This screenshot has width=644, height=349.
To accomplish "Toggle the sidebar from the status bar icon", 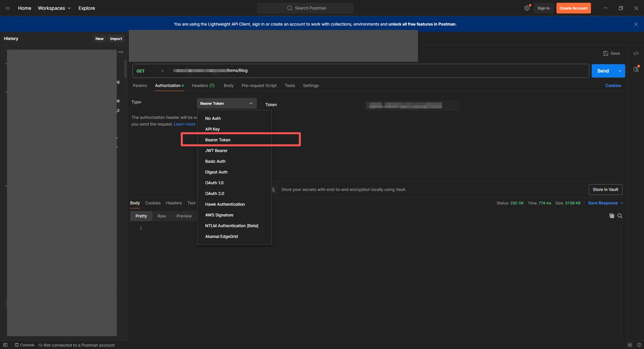I will [x=5, y=345].
